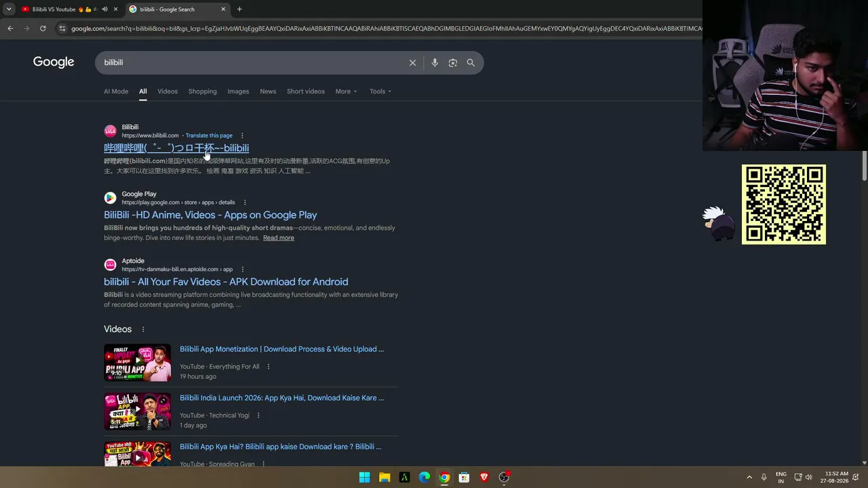The image size is (868, 488).
Task: Play Bilibili India Launch 2026 thumbnail
Action: [x=137, y=411]
